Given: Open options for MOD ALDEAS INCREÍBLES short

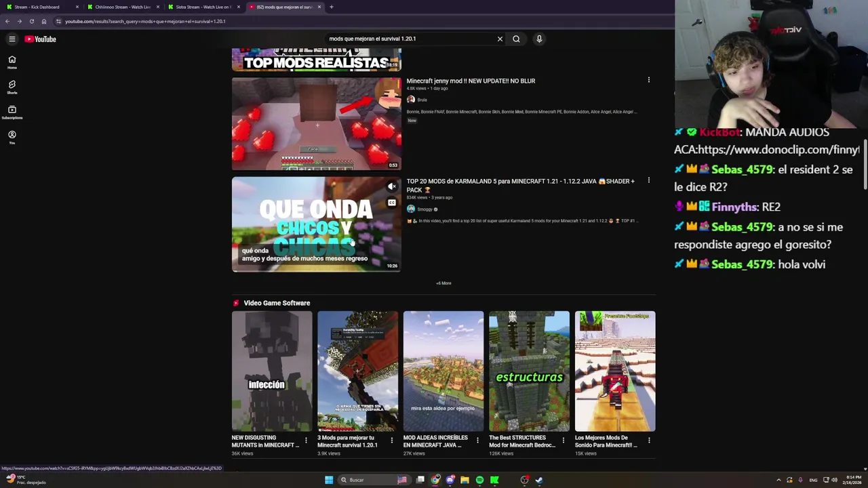Looking at the screenshot, I should pyautogui.click(x=477, y=441).
